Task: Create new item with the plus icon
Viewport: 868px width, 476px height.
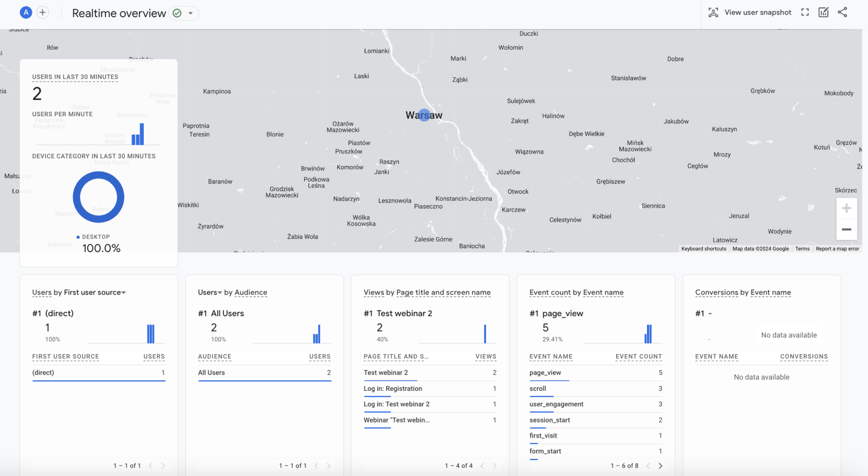Action: [42, 12]
